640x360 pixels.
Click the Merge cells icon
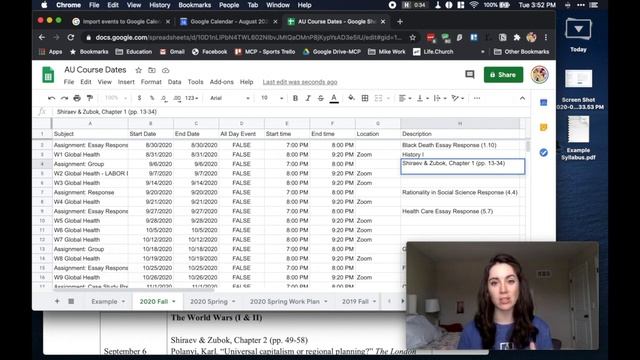378,98
